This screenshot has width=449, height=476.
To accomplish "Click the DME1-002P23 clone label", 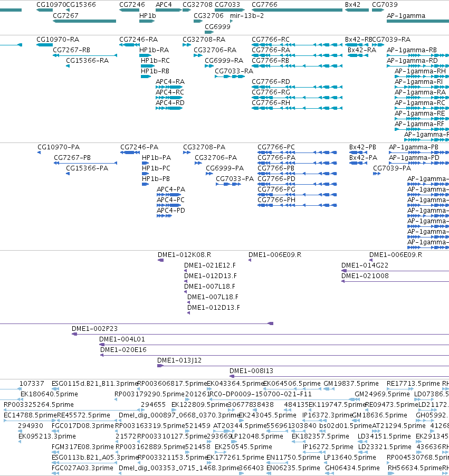I will coord(94,329).
